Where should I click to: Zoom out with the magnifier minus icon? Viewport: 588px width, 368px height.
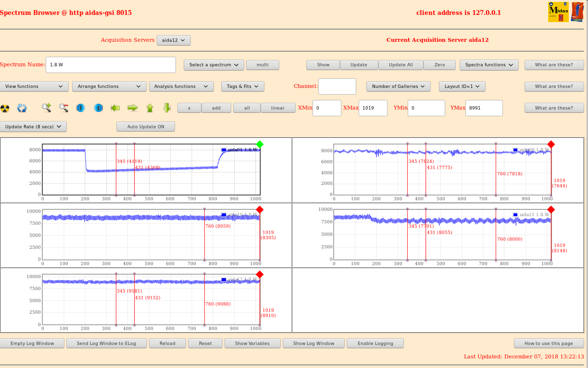click(63, 108)
